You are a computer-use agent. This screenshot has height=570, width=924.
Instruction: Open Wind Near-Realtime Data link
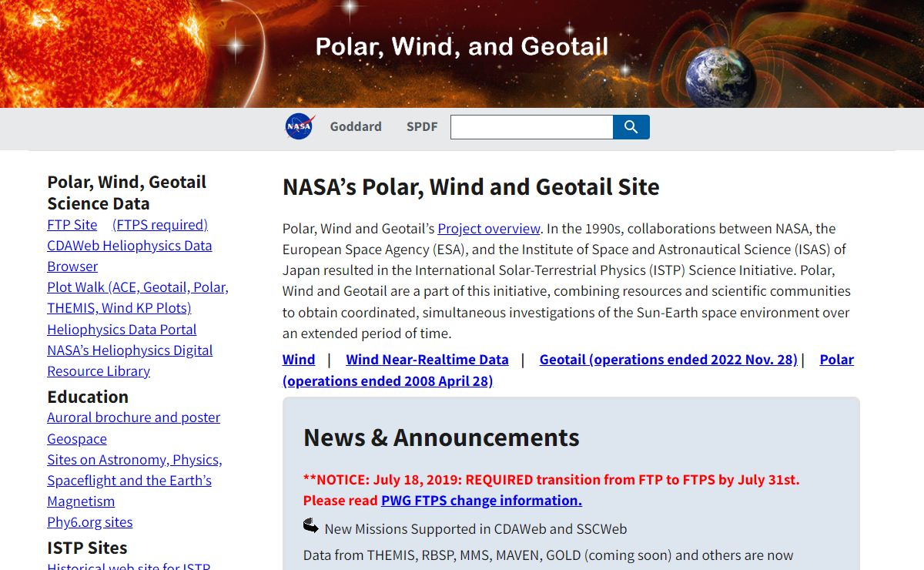pos(427,360)
